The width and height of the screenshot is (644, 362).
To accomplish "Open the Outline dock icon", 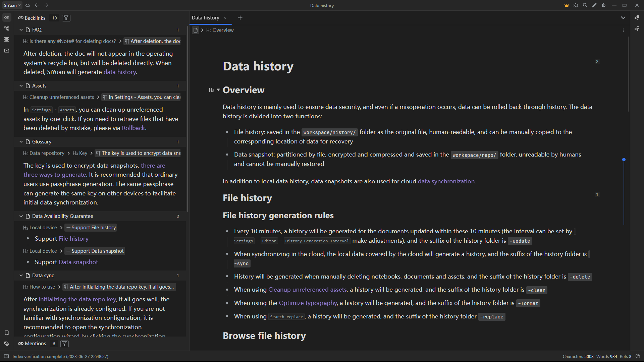I will click(7, 40).
